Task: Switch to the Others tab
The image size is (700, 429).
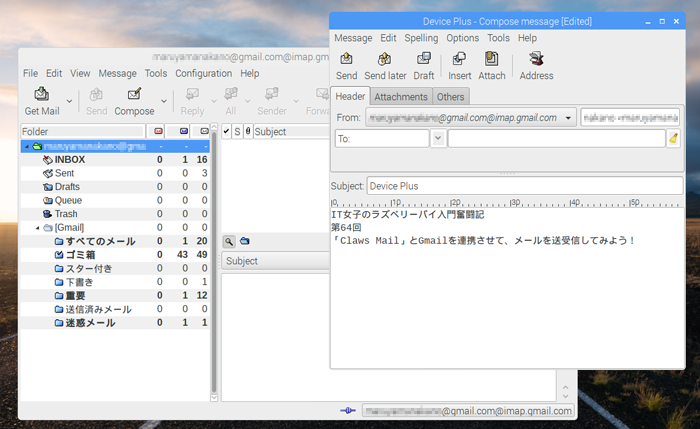Action: pyautogui.click(x=450, y=97)
